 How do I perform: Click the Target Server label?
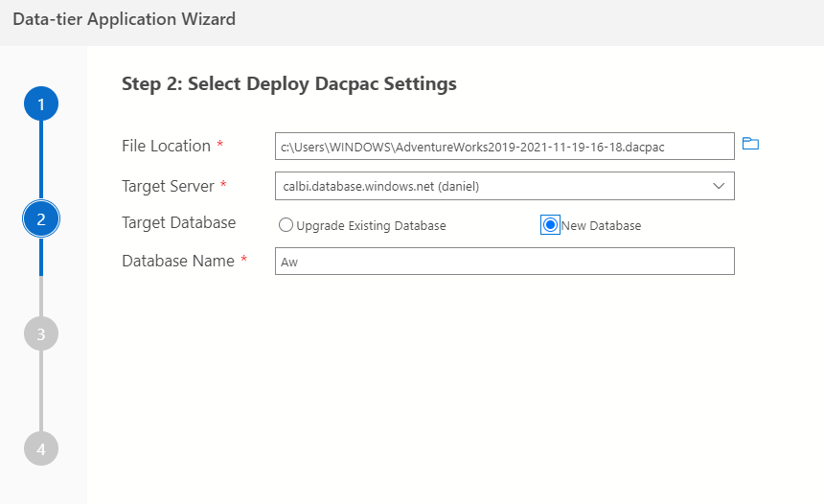click(x=168, y=186)
